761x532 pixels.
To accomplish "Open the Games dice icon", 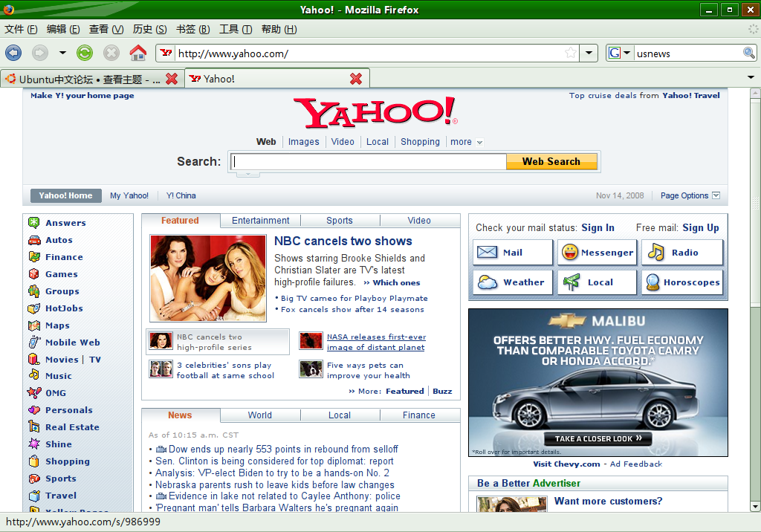I will [34, 273].
